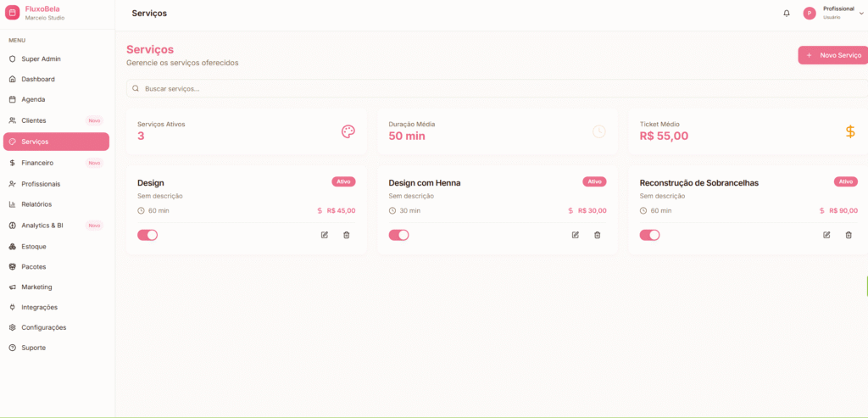Go to Financeiro in the sidebar
The height and width of the screenshot is (418, 868).
pos(37,163)
